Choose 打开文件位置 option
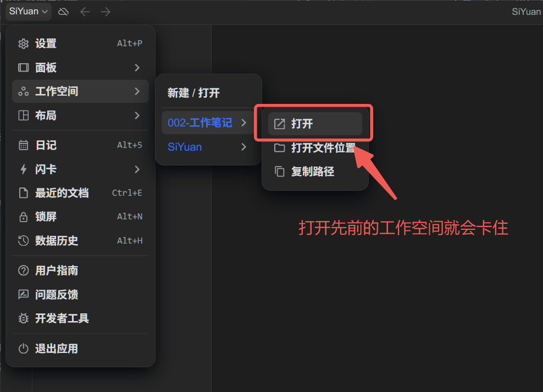The height and width of the screenshot is (392, 543). [x=315, y=148]
